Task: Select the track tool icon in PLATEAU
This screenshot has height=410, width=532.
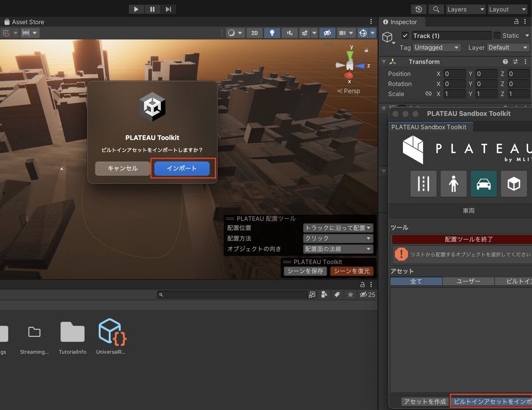Action: tap(423, 184)
